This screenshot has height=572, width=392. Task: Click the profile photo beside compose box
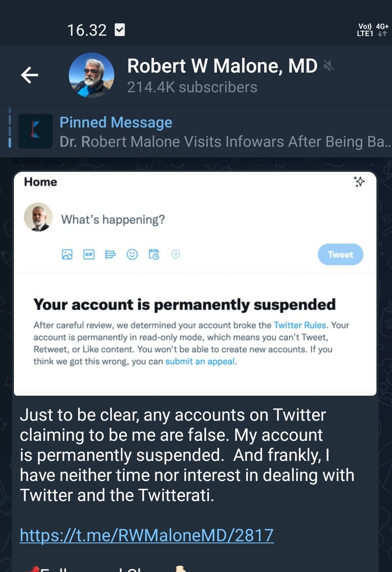click(x=39, y=217)
